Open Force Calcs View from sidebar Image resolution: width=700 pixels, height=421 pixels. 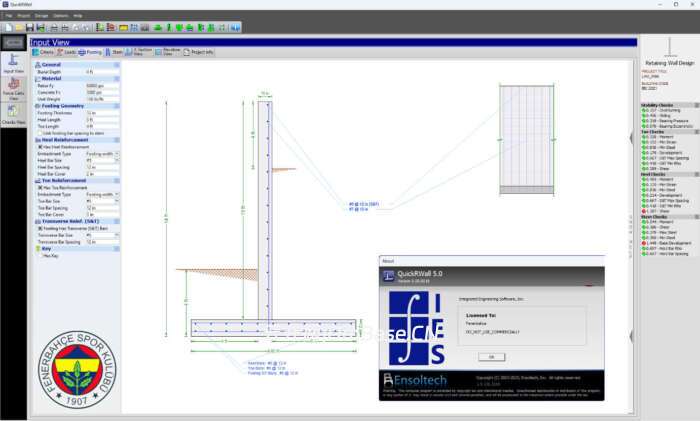coord(13,89)
